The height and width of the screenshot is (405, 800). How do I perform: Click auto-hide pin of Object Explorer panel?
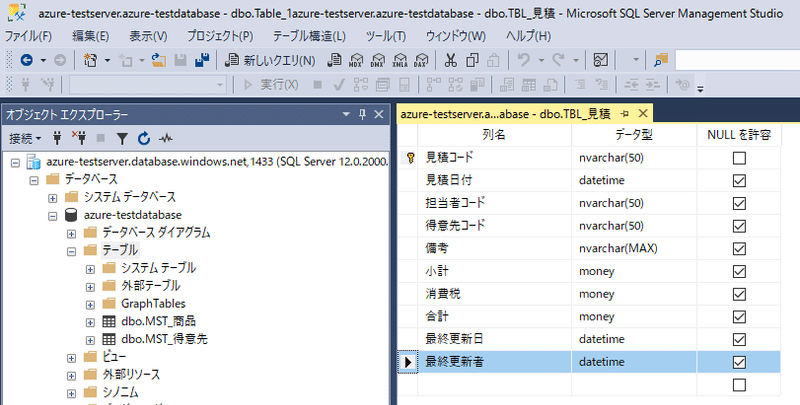tap(362, 114)
